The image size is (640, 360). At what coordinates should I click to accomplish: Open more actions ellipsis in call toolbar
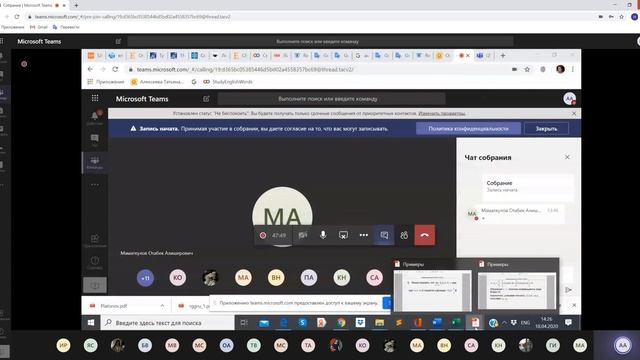(x=364, y=235)
